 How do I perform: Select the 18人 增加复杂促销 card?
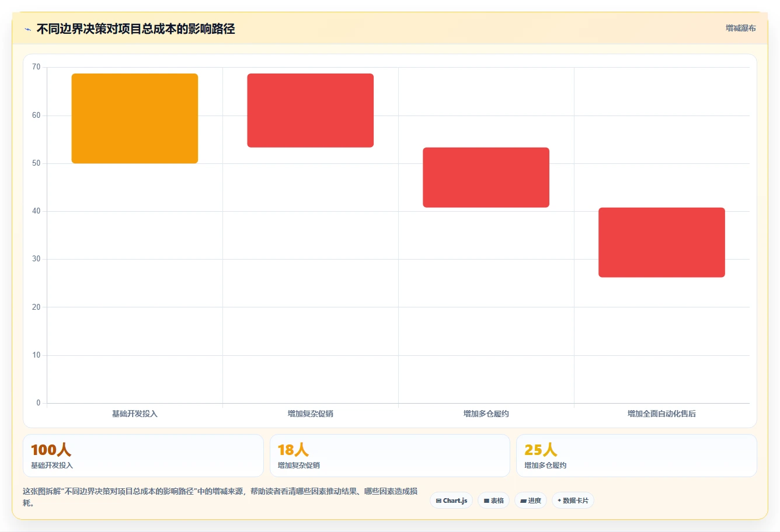(390, 456)
